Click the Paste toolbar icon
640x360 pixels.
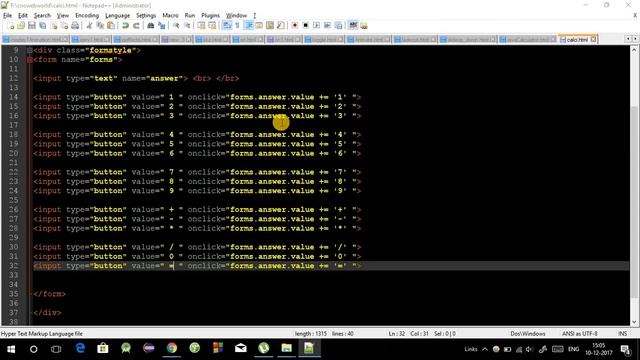pos(111,26)
